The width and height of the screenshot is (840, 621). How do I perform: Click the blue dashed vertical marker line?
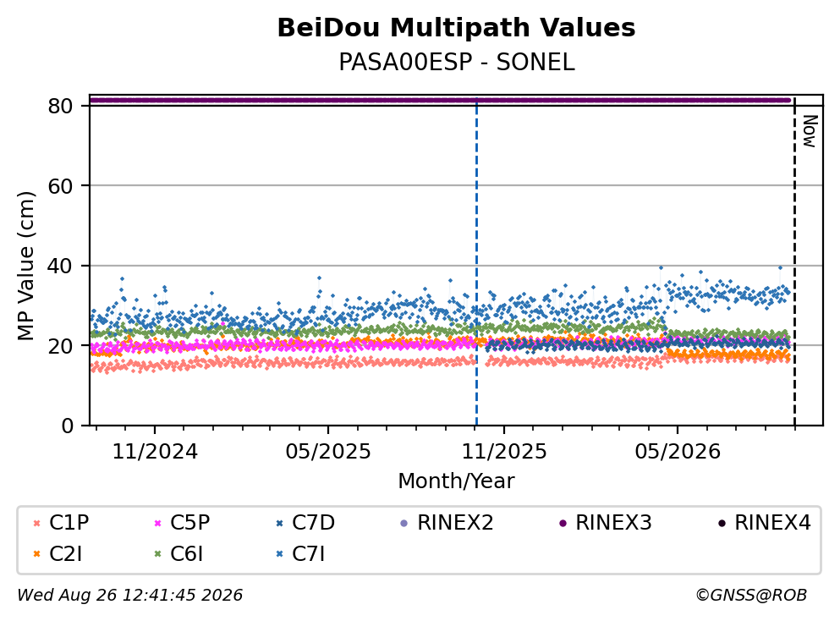pos(476,262)
